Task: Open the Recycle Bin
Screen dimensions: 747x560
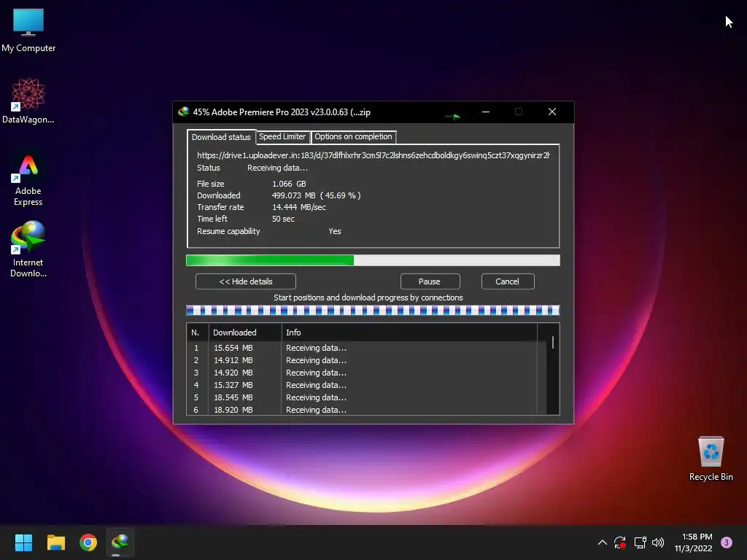Action: (711, 459)
